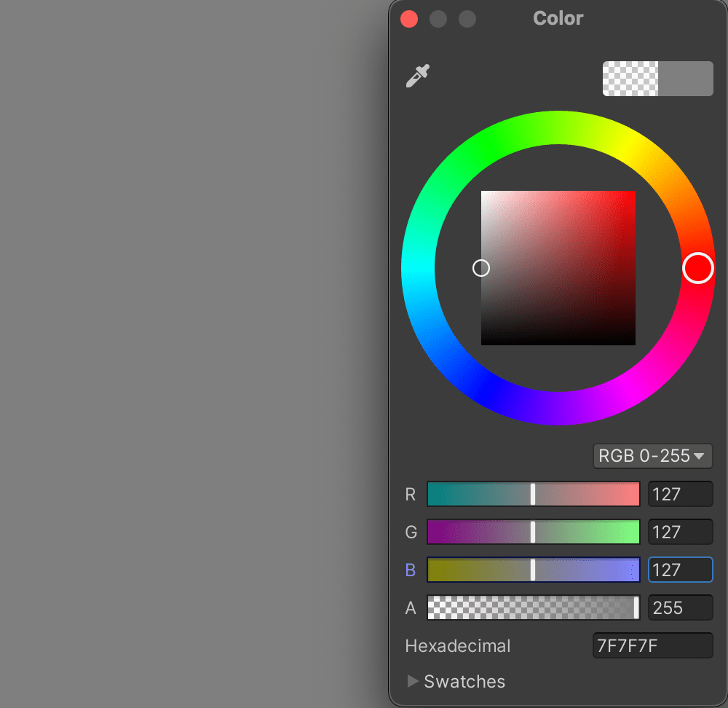Open the RGB 0-255 mode dropdown
728x708 pixels.
click(652, 456)
